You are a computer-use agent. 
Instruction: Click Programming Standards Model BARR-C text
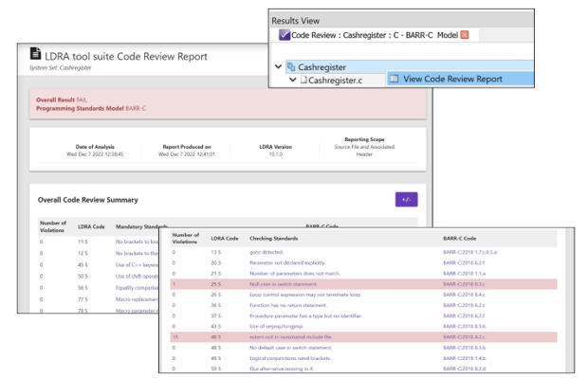click(91, 108)
